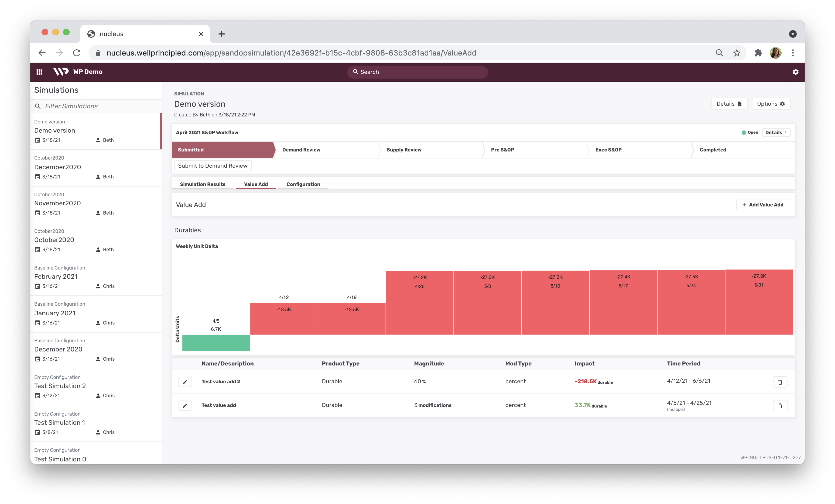The height and width of the screenshot is (504, 835).
Task: Delete the Test value add row
Action: point(781,405)
